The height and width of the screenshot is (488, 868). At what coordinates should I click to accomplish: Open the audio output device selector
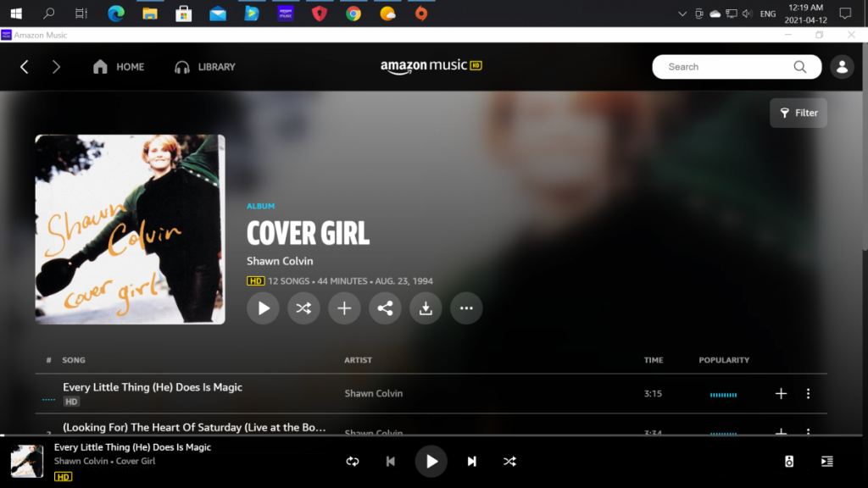click(789, 462)
